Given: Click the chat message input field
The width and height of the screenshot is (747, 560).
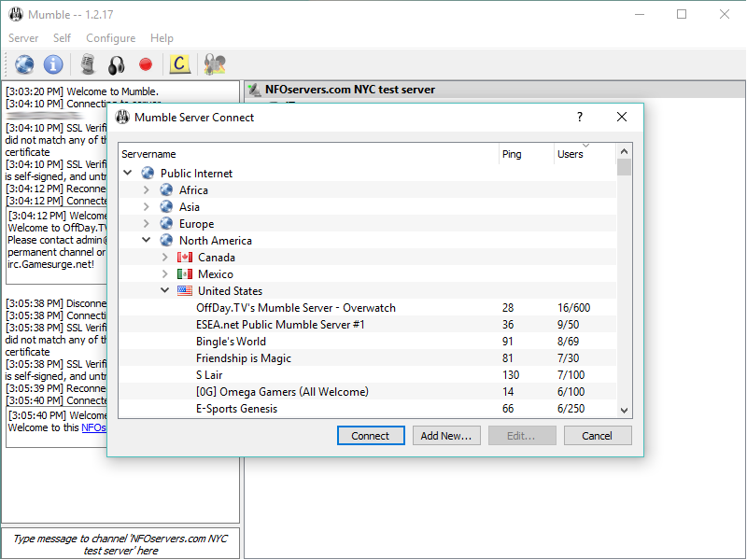Looking at the screenshot, I should (120, 544).
